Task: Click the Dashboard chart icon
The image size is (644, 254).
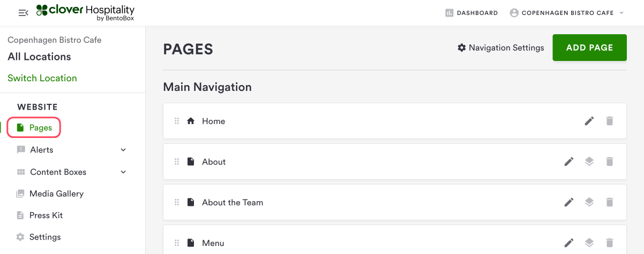Action: pyautogui.click(x=450, y=13)
